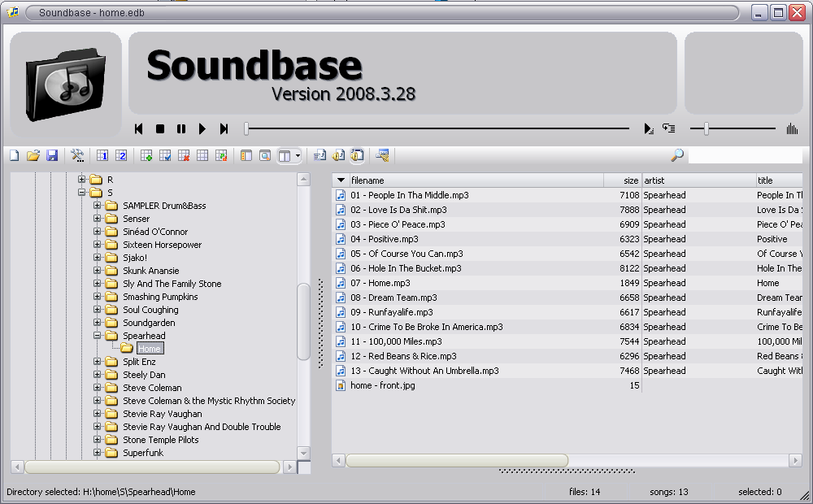Expand the R folder in the tree

[x=81, y=180]
